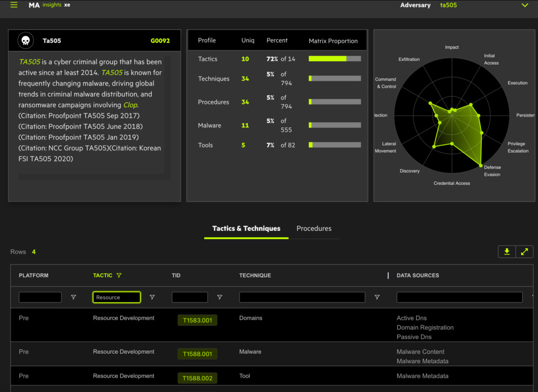Screen dimensions: 538x392
Task: Click the Tactics matrix proportion bar
Action: 335,59
